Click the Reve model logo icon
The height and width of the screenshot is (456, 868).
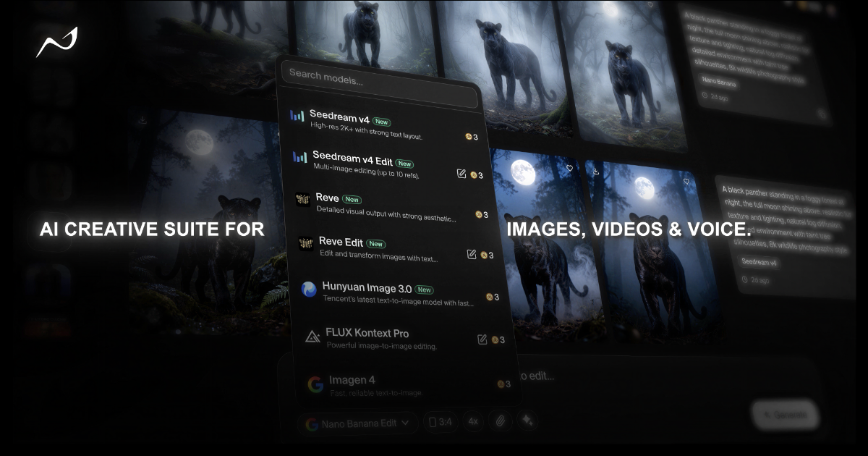303,200
